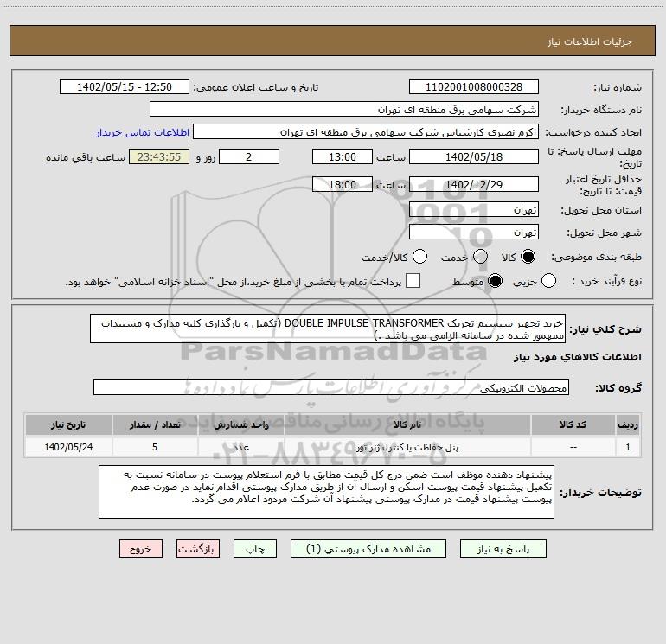The width and height of the screenshot is (666, 644).
Task: Select the کالا/خدمت radio button
Action: click(x=420, y=257)
